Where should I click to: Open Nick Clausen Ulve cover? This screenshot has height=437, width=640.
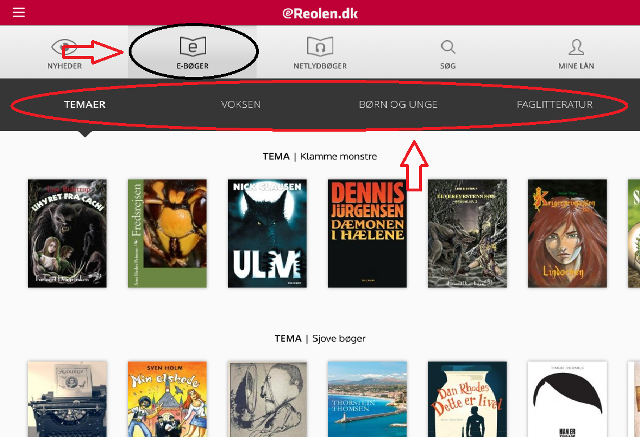coord(267,233)
